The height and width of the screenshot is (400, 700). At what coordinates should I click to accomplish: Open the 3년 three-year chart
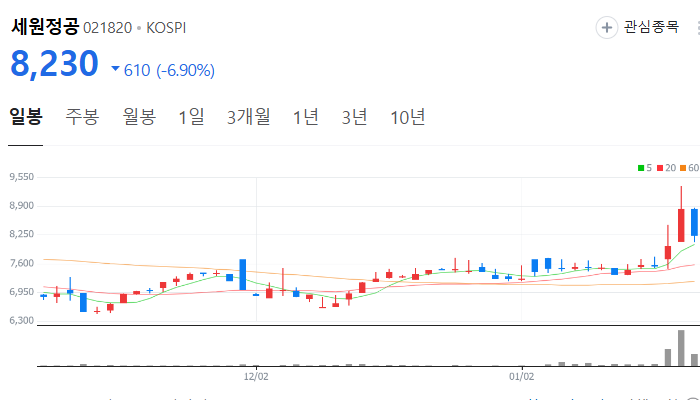pyautogui.click(x=354, y=117)
